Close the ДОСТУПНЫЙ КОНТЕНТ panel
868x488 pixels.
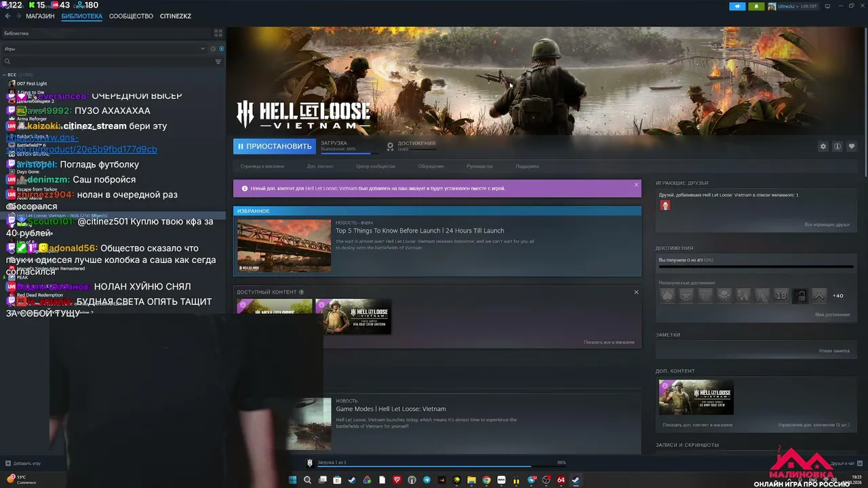tap(636, 292)
